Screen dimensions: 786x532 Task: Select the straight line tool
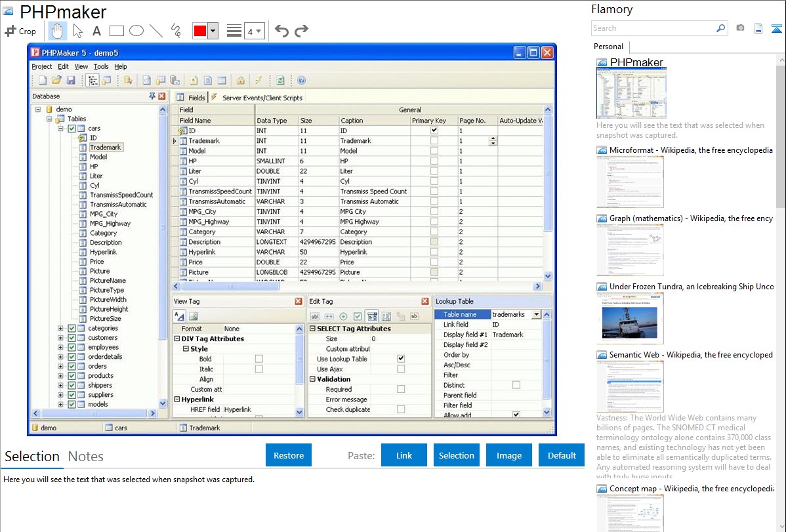click(156, 31)
